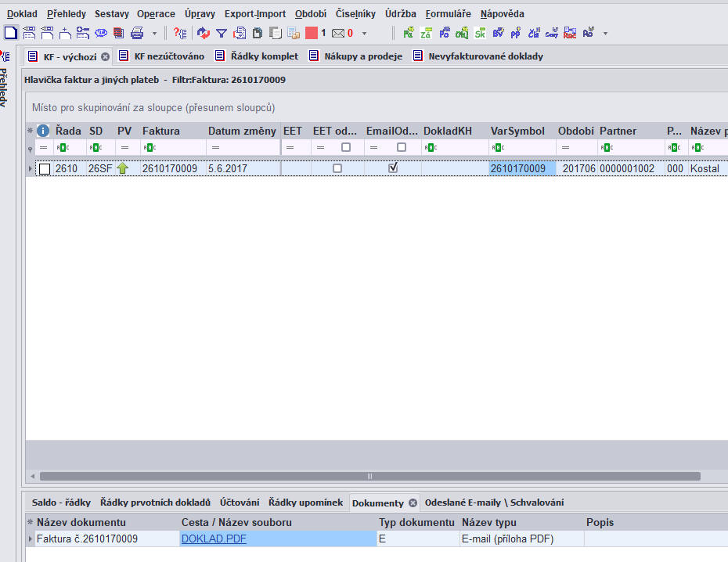
Task: Open Řada filter condition ABC selector
Action: (x=63, y=148)
